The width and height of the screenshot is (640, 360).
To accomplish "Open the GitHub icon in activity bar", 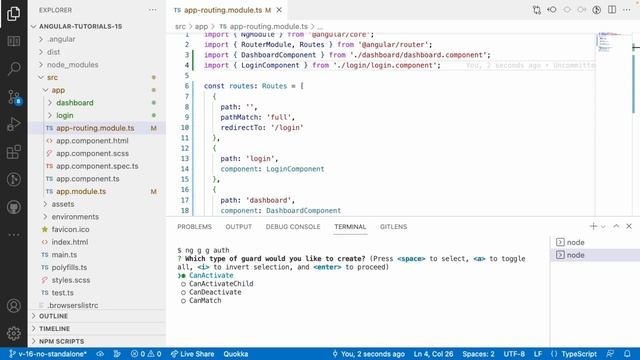I will (x=13, y=207).
